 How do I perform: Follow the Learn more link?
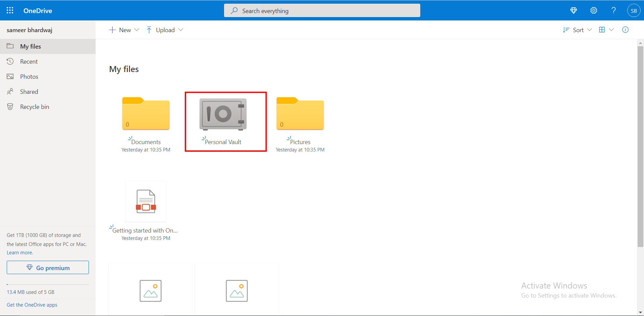coord(20,253)
